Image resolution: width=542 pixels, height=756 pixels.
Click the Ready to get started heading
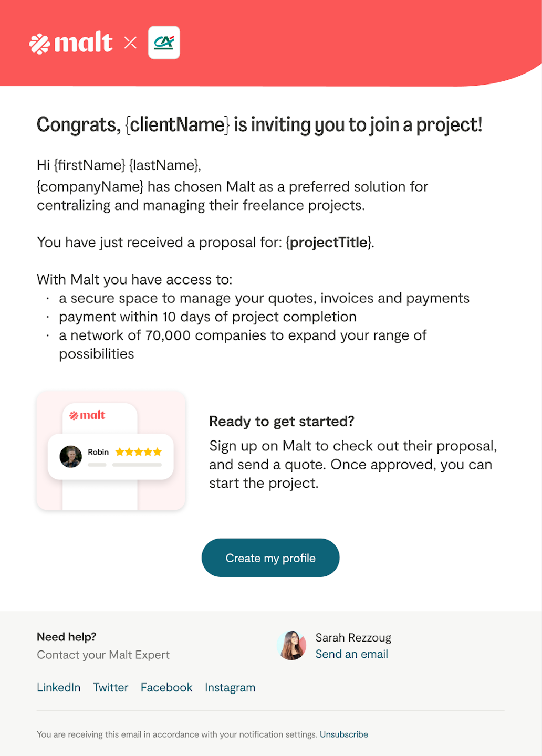pos(282,422)
